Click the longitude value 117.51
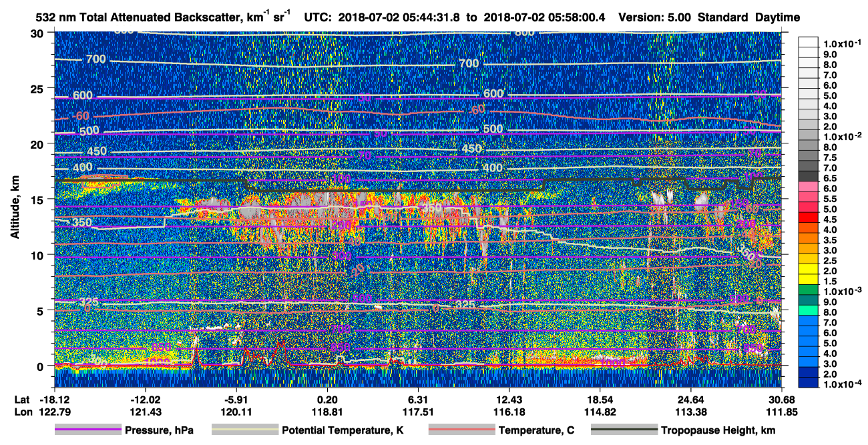 pos(418,412)
